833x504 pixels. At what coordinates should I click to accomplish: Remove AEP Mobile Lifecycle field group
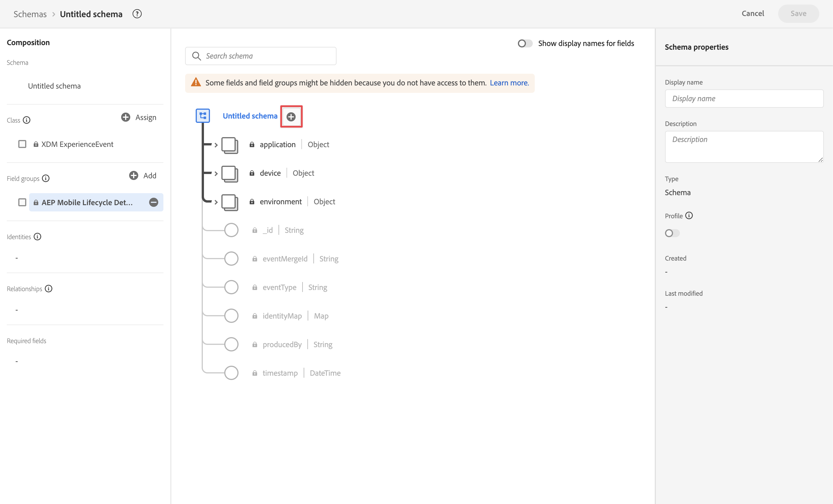point(153,202)
